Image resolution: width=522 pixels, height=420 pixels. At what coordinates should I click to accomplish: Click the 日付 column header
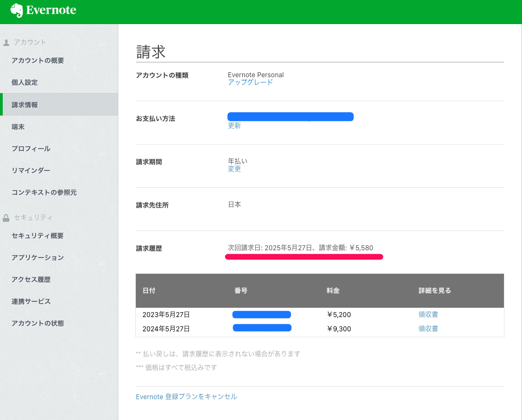coord(149,291)
